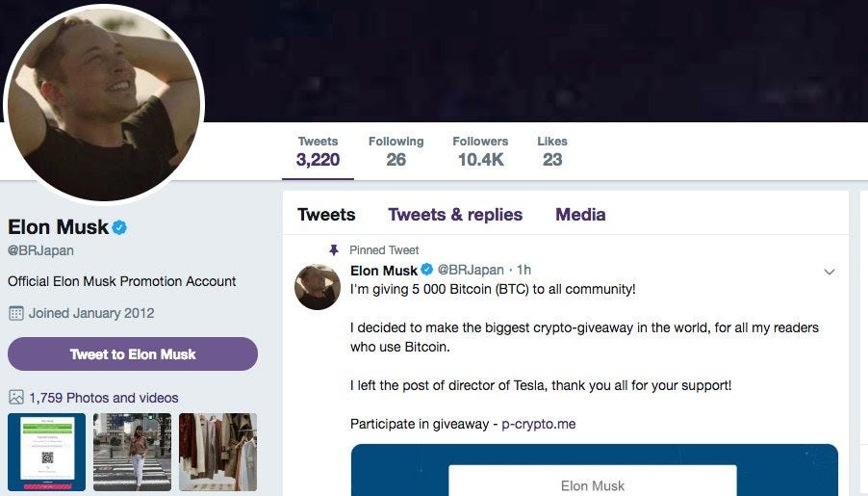The width and height of the screenshot is (868, 496).
Task: Open the Following 26 list
Action: [x=396, y=151]
